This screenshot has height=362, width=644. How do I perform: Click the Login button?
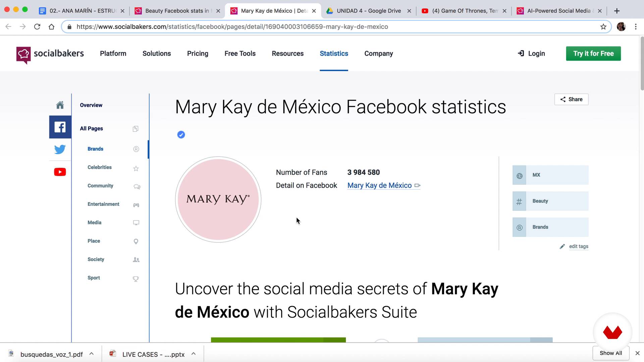pyautogui.click(x=531, y=54)
